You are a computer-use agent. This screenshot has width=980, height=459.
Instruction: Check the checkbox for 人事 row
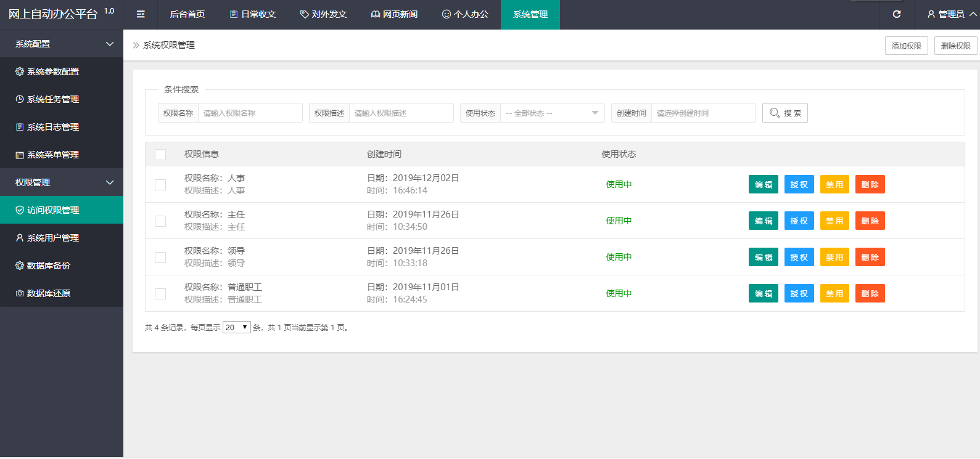(160, 185)
